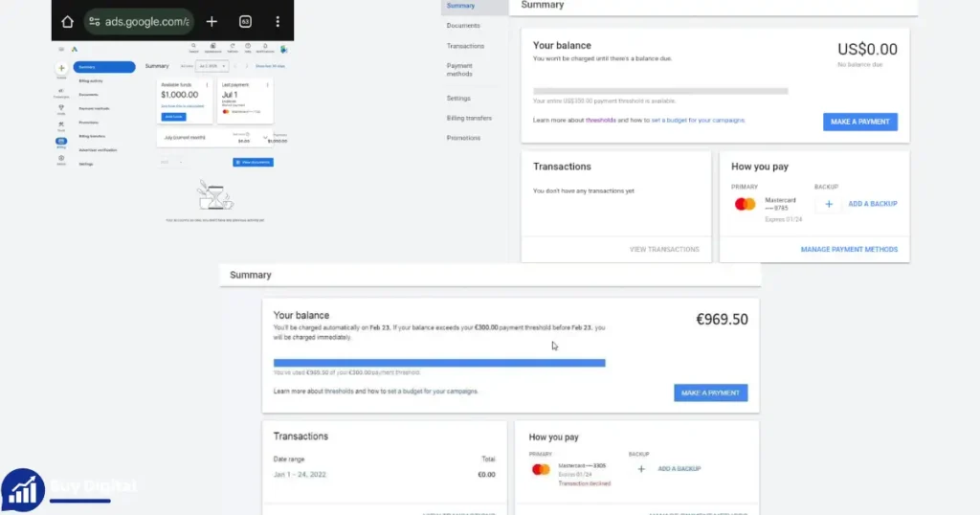Open the Help icon in Google Ads header
Viewport: 980px width, 515px height.
tap(248, 48)
